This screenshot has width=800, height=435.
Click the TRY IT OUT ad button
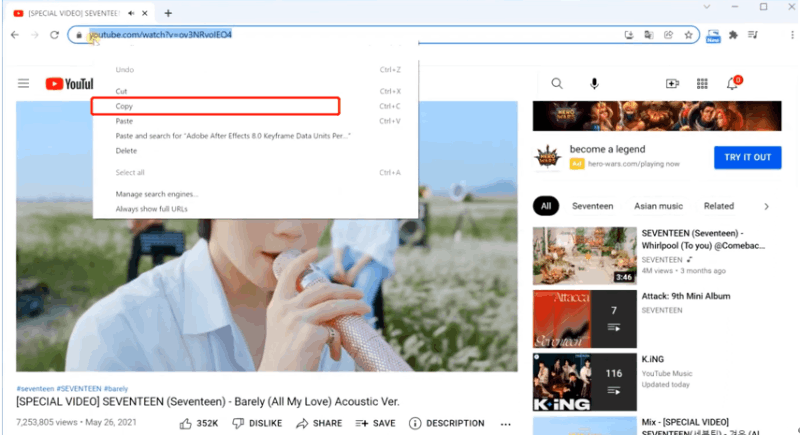[x=747, y=157]
